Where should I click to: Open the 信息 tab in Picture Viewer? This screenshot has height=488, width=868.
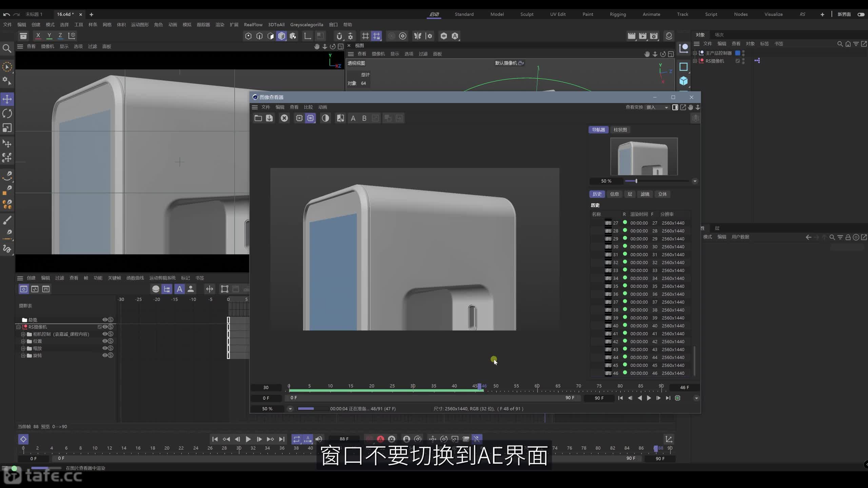point(614,194)
